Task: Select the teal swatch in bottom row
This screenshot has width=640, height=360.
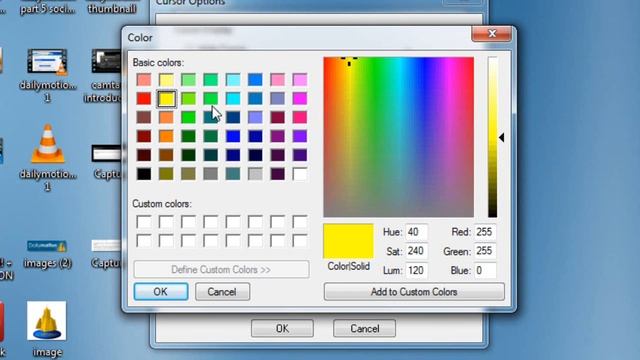Action: pos(233,174)
